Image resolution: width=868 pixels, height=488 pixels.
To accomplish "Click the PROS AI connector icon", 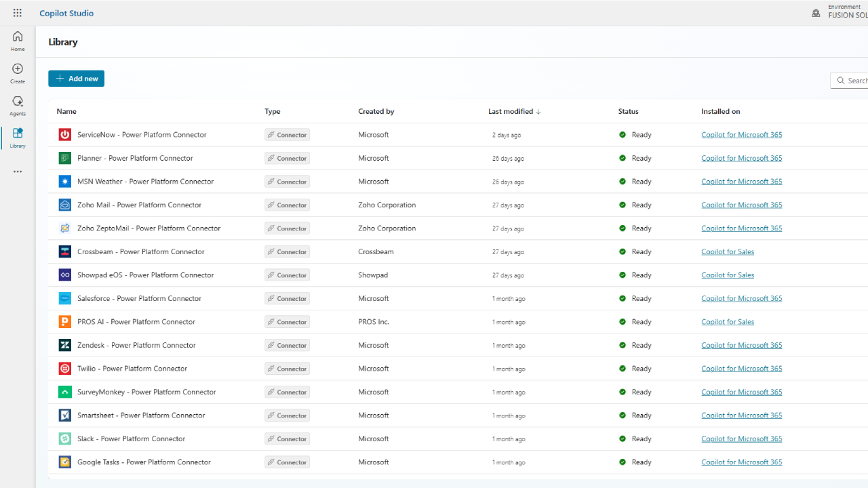I will click(64, 322).
